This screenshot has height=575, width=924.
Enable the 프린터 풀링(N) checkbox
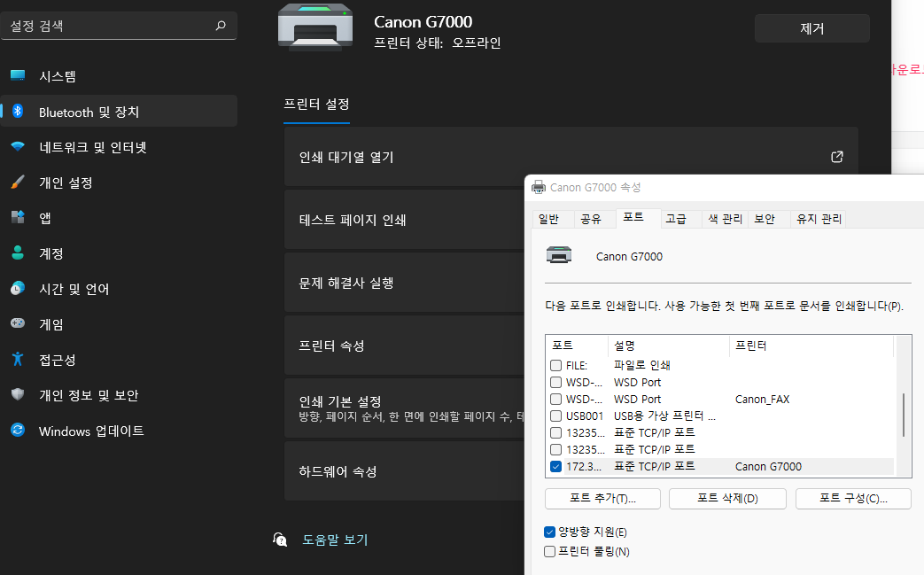click(550, 551)
